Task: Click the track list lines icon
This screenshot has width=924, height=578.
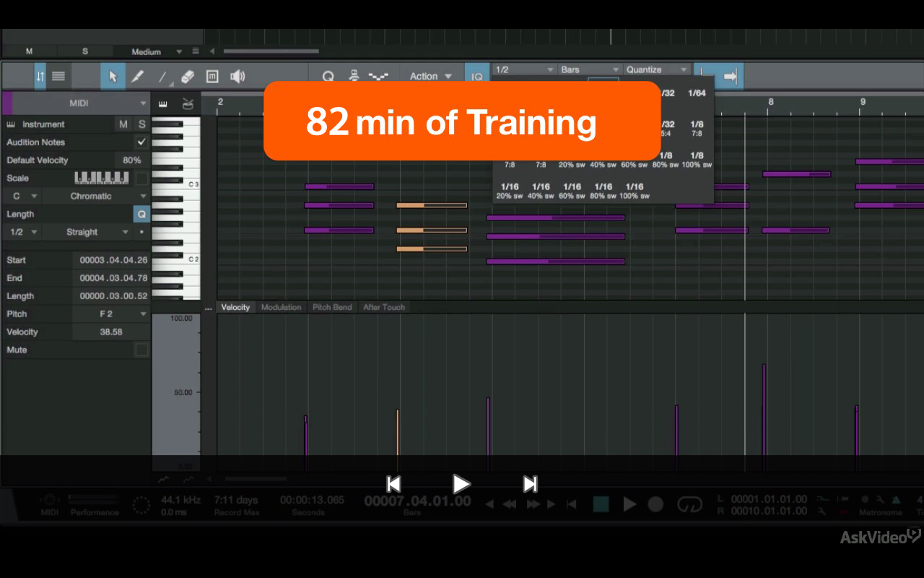Action: pyautogui.click(x=58, y=76)
